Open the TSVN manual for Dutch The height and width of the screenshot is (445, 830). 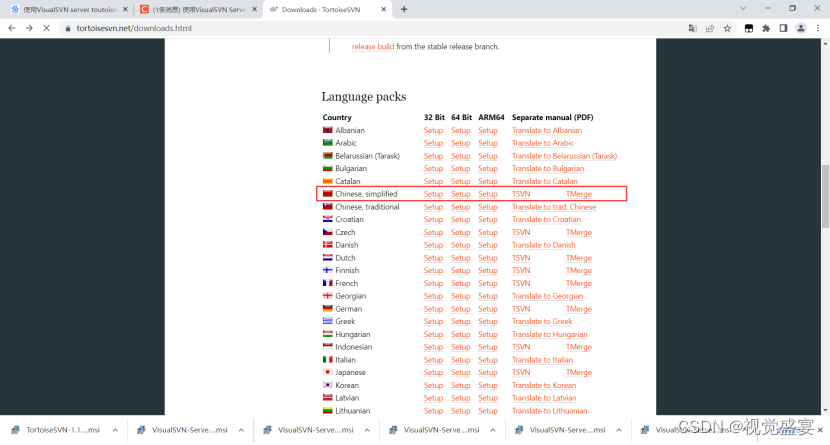click(521, 258)
